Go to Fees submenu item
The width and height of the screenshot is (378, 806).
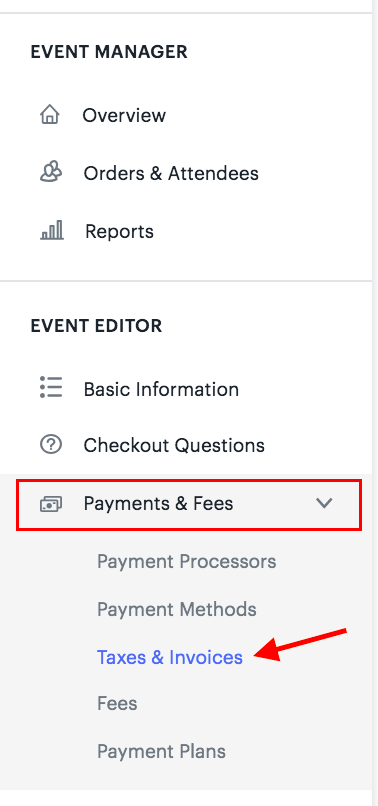pyautogui.click(x=117, y=703)
